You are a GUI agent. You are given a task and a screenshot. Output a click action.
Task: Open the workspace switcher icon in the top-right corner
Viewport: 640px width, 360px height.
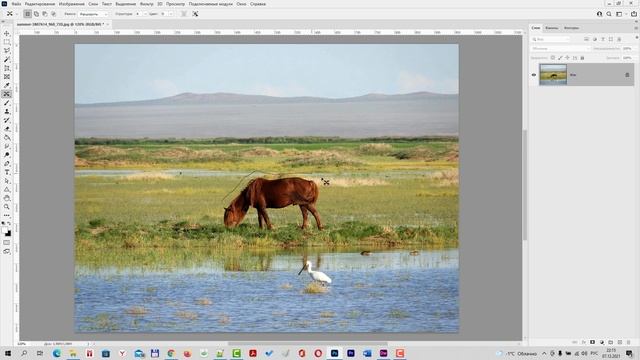coord(619,14)
